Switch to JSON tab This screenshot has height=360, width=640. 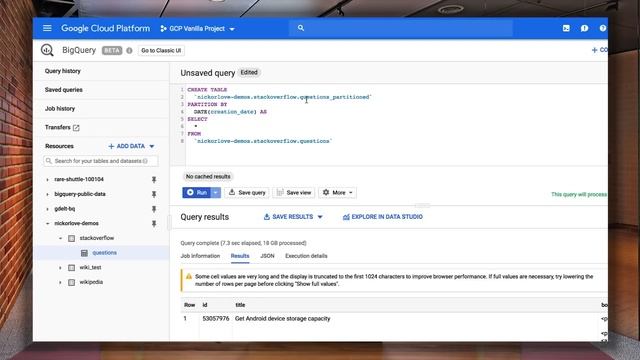[267, 256]
